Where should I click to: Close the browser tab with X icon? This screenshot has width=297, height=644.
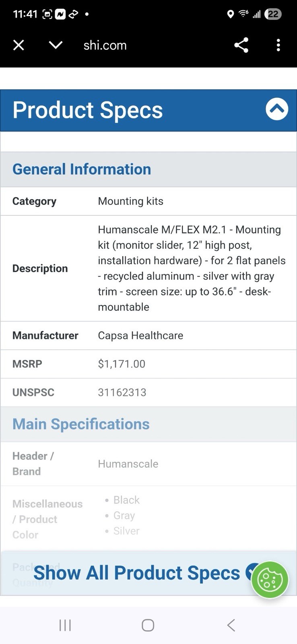pos(19,45)
